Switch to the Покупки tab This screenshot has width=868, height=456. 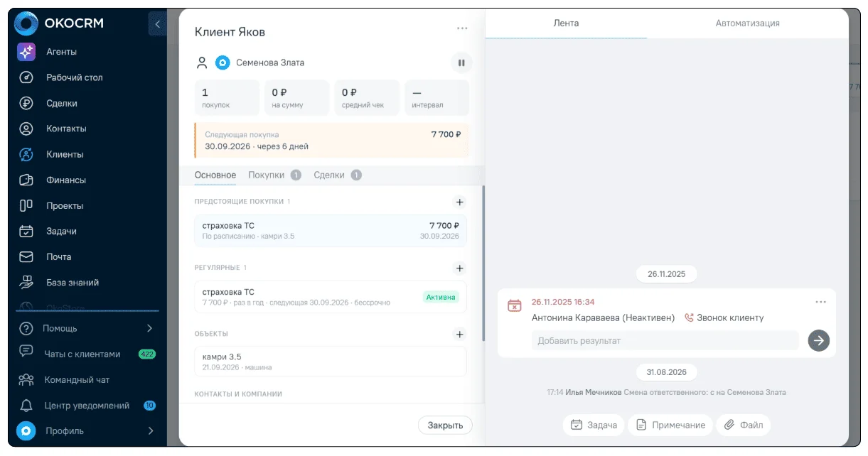(274, 175)
